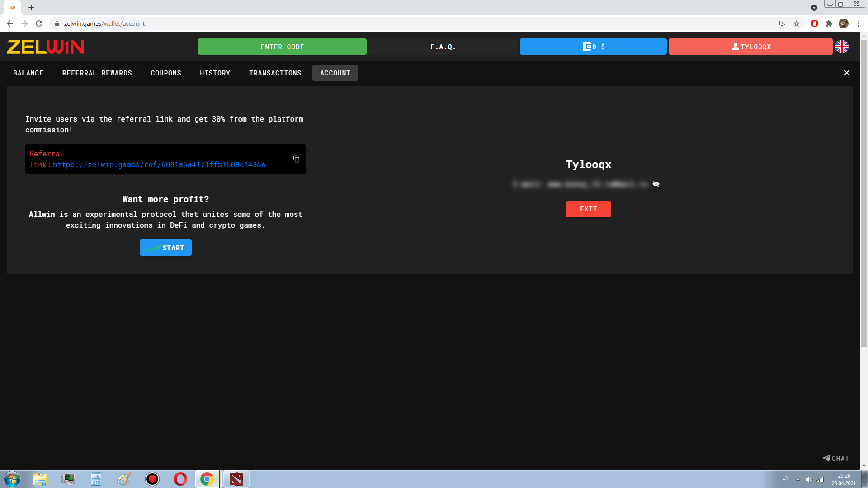Open the wallet balance button showing 0 $
This screenshot has height=488, width=868.
[x=593, y=47]
